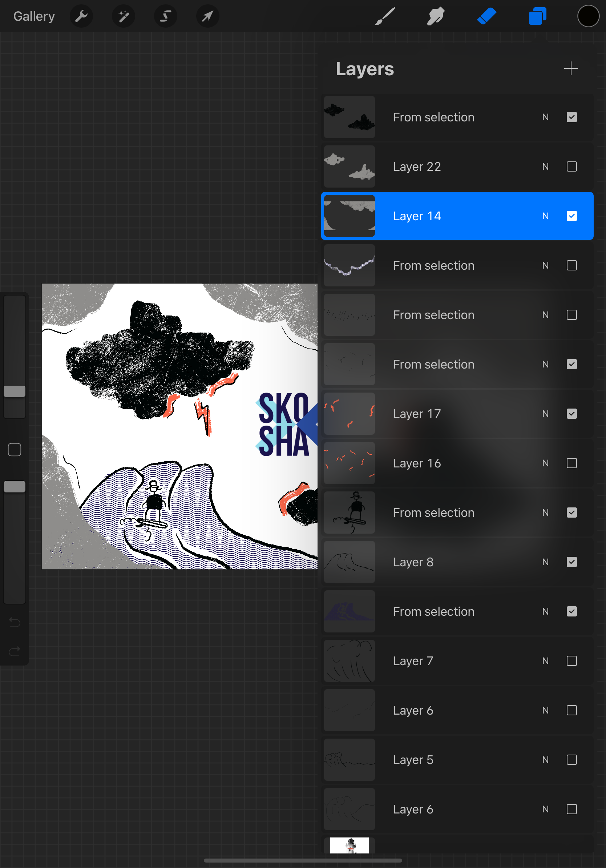This screenshot has height=868, width=606.
Task: Open the black active color circle
Action: [x=588, y=16]
